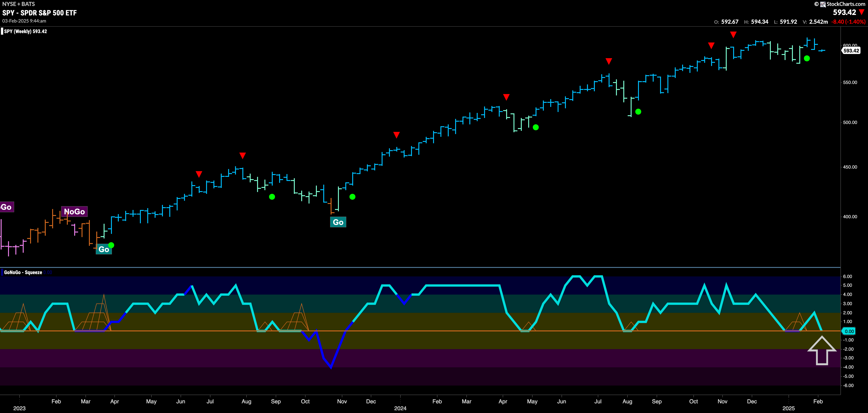The width and height of the screenshot is (868, 413).
Task: Click the last price 593.42 in the header
Action: pos(844,12)
